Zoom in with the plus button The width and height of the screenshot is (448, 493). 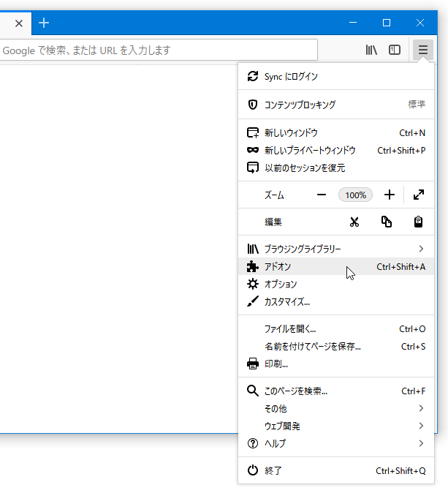(x=390, y=195)
